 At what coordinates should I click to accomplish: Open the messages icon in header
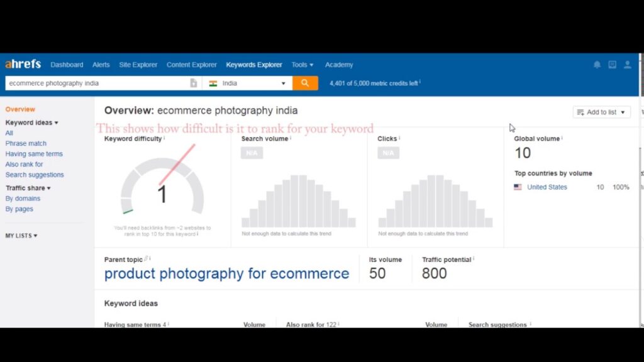pos(613,65)
